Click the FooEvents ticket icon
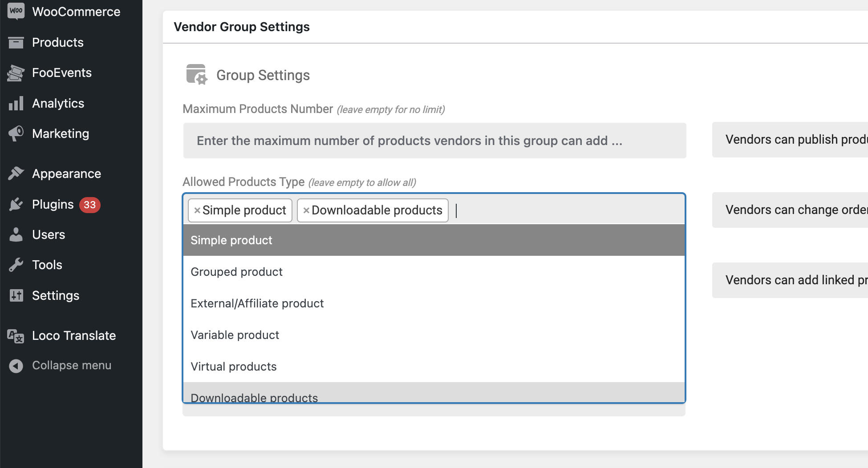The width and height of the screenshot is (868, 468). point(16,73)
